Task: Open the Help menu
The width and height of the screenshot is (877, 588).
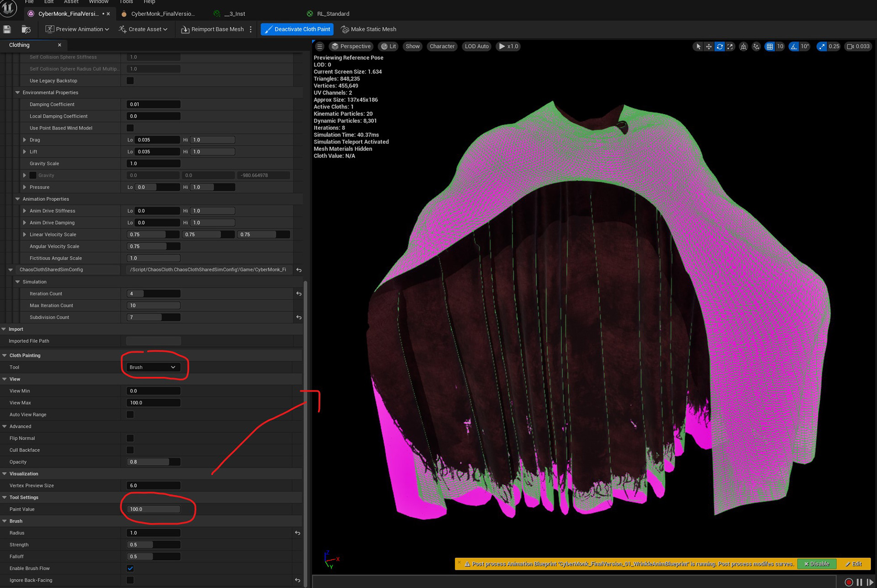Action: coord(149,2)
